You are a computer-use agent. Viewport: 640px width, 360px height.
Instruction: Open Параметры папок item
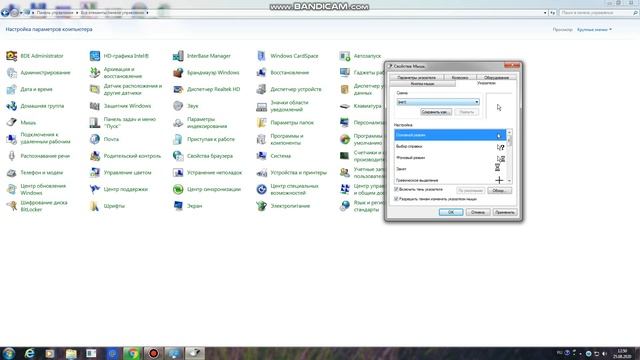[285, 122]
